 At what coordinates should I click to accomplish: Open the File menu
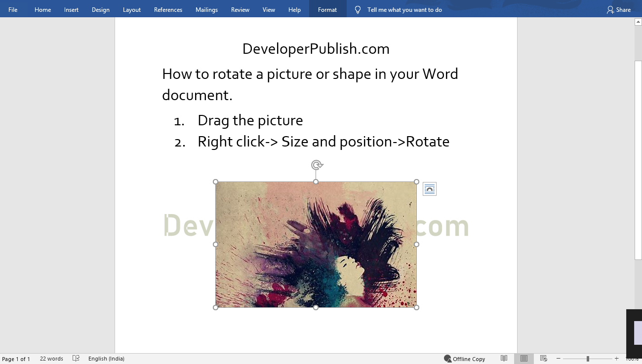[x=13, y=9]
